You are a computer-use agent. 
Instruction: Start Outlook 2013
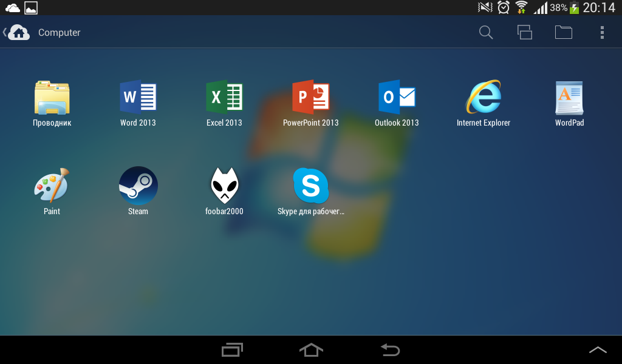coord(397,98)
